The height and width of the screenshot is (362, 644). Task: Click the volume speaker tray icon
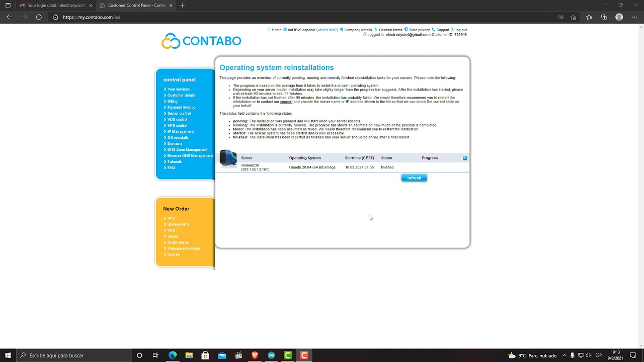point(588,355)
